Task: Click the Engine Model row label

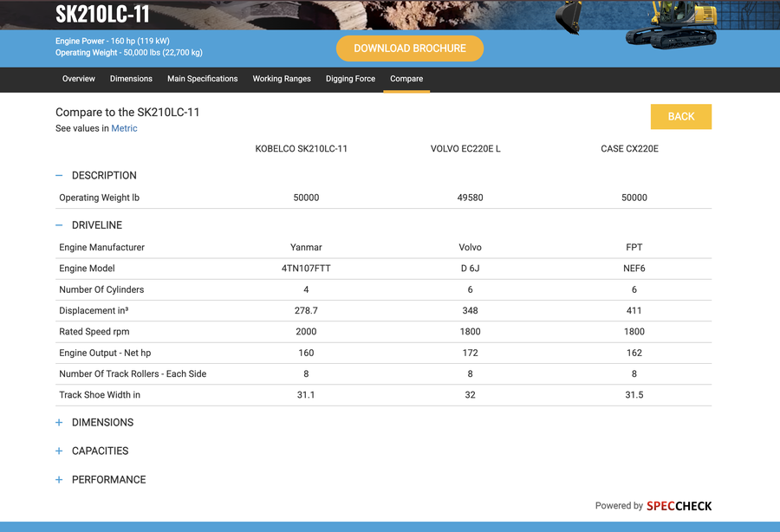Action: (x=87, y=268)
